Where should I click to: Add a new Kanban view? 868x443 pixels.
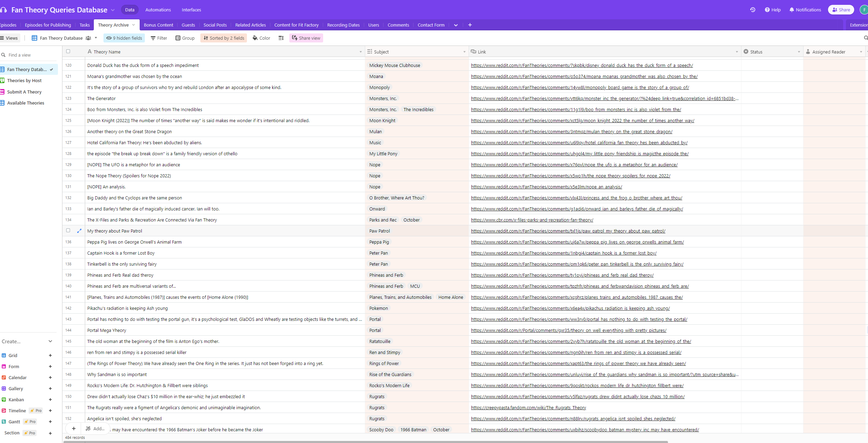pos(50,400)
